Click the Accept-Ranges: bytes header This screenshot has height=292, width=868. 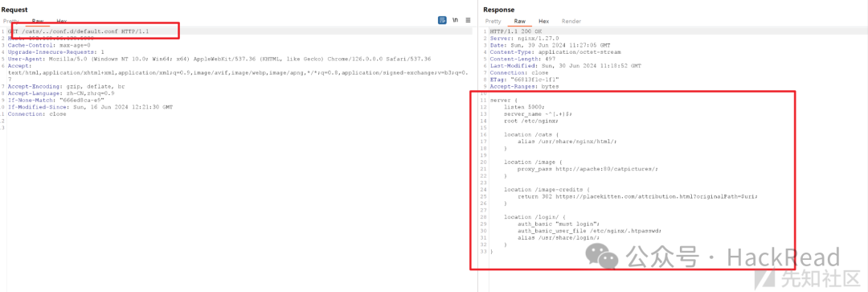point(524,86)
